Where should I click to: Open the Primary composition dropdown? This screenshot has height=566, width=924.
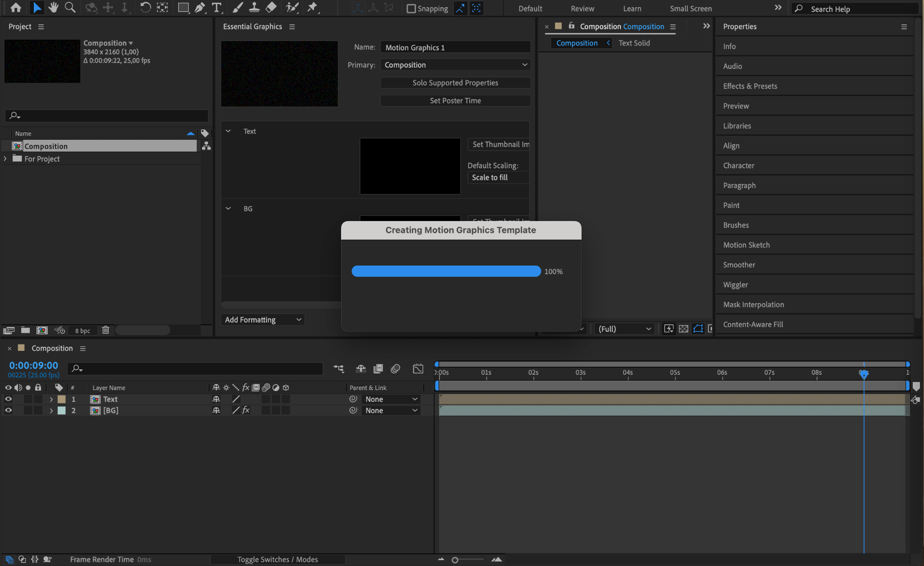455,65
